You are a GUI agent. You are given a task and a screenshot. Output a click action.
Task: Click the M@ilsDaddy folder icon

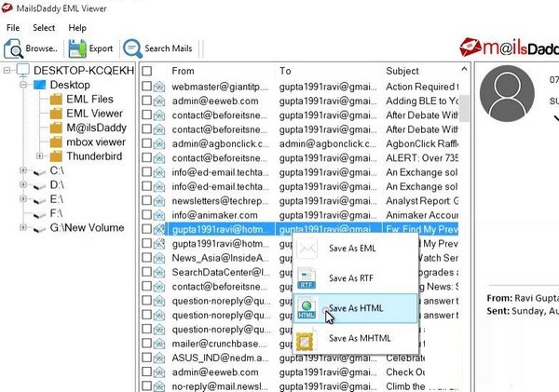pyautogui.click(x=56, y=128)
